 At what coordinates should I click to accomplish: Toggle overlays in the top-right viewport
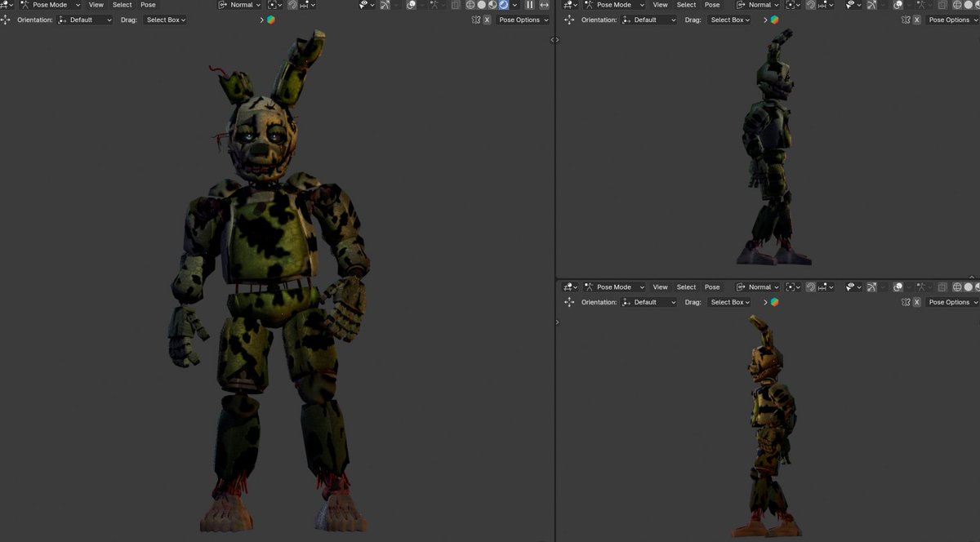pyautogui.click(x=898, y=5)
